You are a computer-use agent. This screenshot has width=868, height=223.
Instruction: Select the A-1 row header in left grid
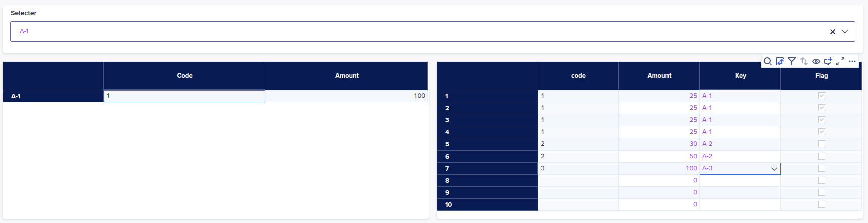[53, 96]
